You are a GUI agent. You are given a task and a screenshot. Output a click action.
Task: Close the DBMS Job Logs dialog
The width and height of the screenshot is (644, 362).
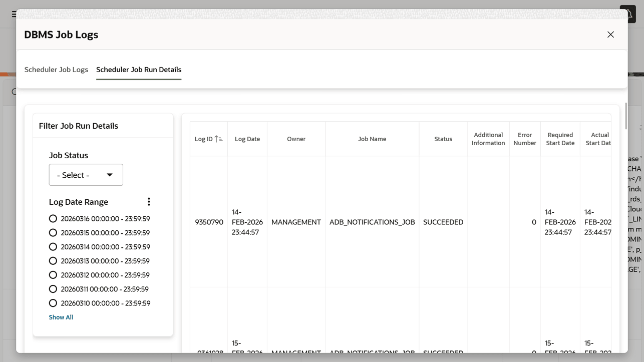click(x=610, y=35)
